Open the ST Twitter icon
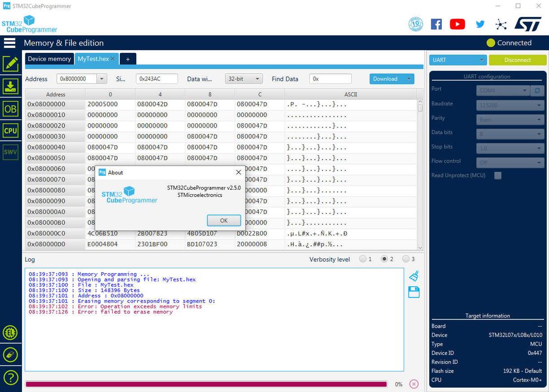This screenshot has height=392, width=549. 480,24
